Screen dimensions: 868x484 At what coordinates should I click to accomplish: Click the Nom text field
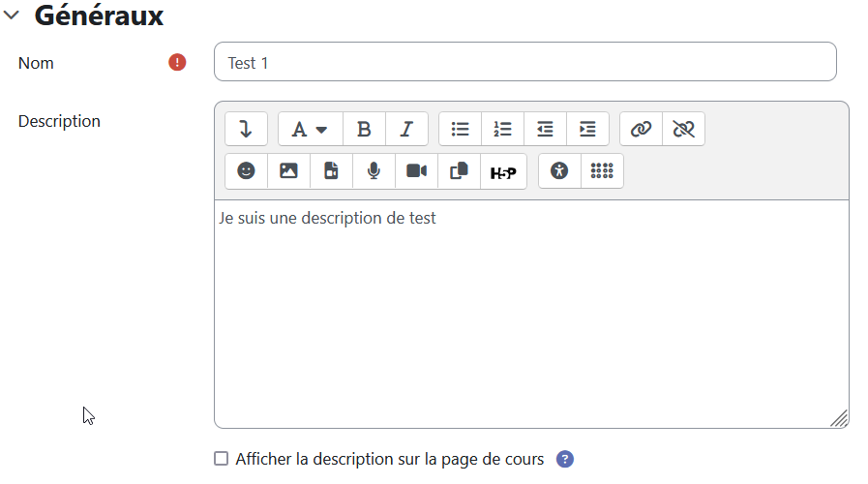tap(525, 62)
